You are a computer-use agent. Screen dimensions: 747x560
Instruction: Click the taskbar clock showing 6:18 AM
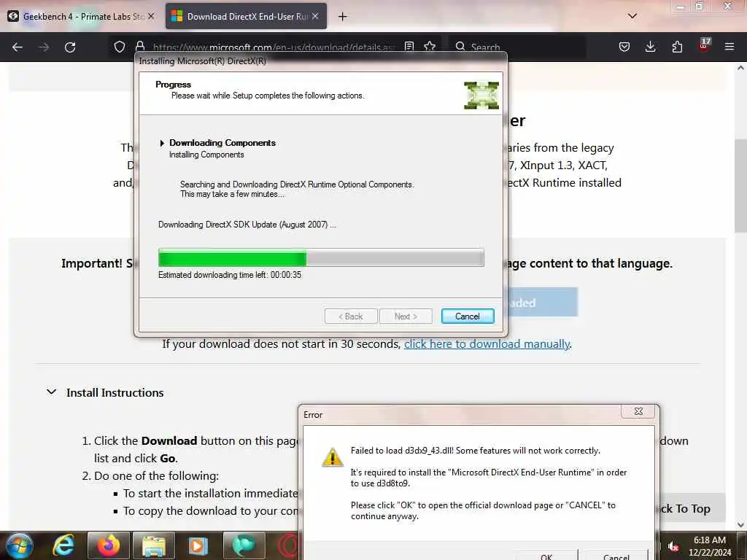pyautogui.click(x=710, y=546)
